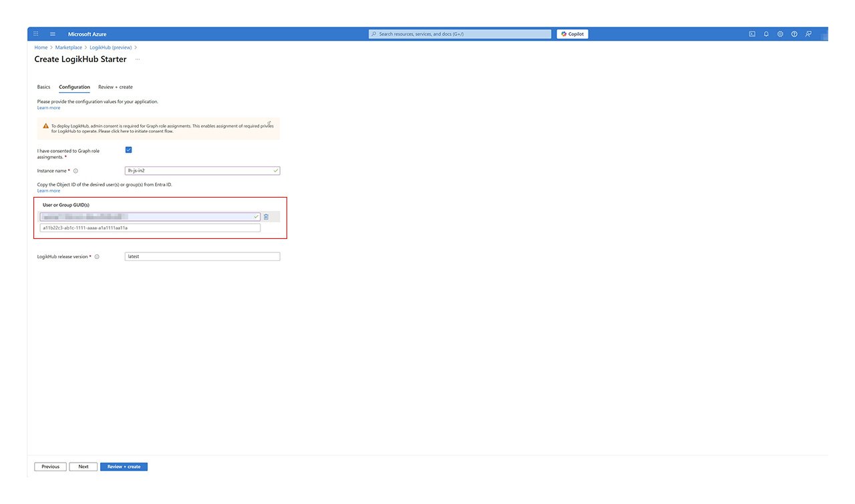Delete the first GUID entry with trash icon

[x=266, y=217]
